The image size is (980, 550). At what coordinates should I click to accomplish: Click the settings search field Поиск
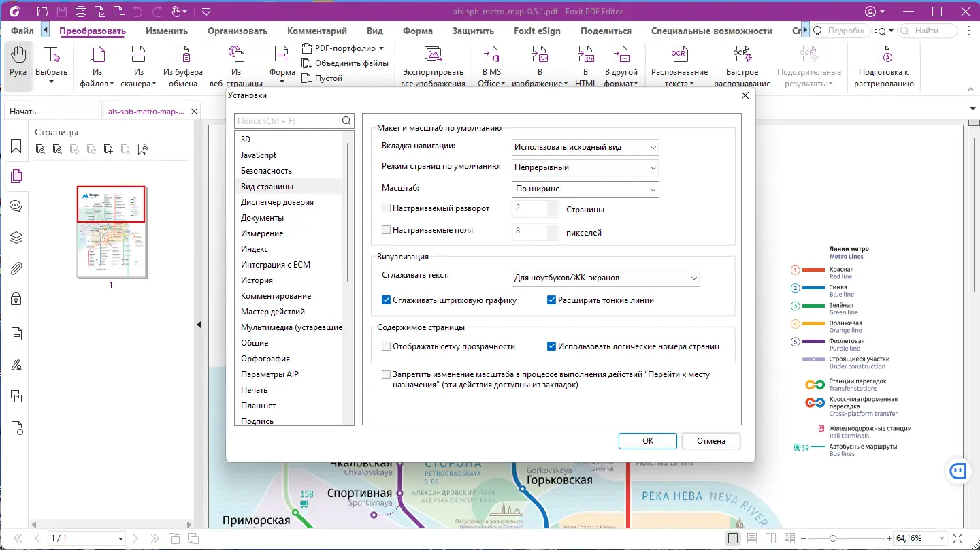294,120
